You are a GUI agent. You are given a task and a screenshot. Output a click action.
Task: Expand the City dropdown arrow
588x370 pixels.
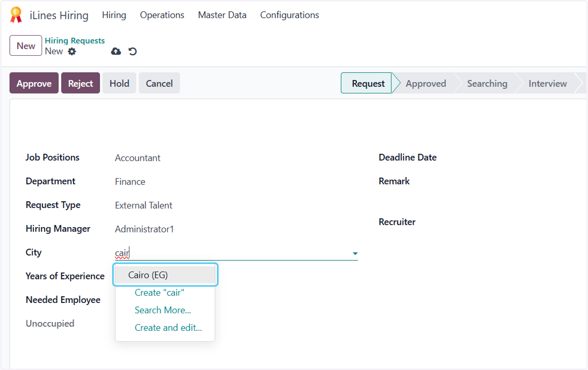tap(355, 254)
